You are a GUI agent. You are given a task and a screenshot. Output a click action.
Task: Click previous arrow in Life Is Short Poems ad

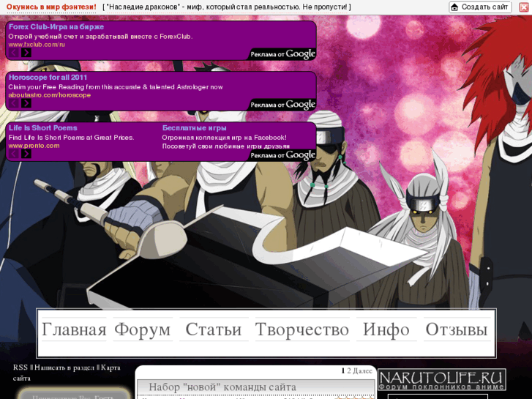click(14, 154)
